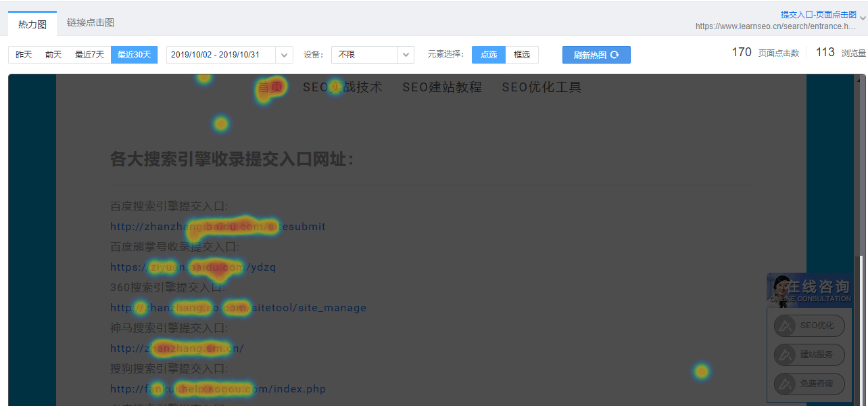Click the isolated heat spot on the right
This screenshot has width=868, height=406.
point(702,371)
